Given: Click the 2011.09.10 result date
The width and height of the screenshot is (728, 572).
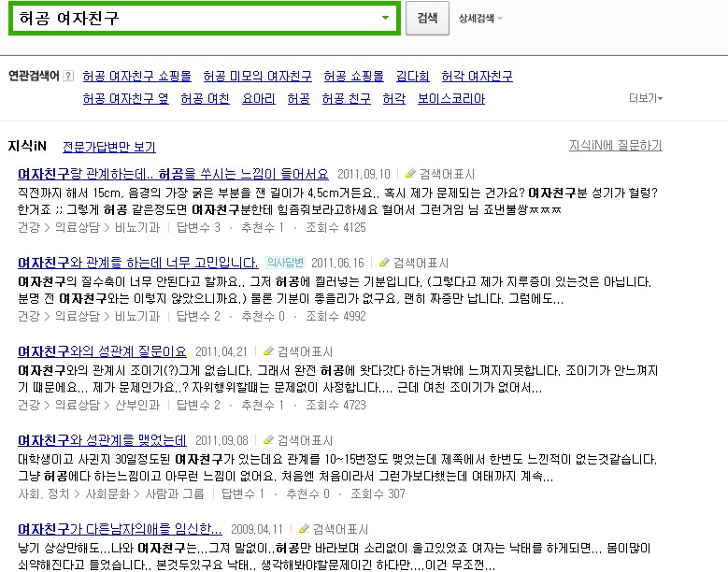Looking at the screenshot, I should 364,174.
